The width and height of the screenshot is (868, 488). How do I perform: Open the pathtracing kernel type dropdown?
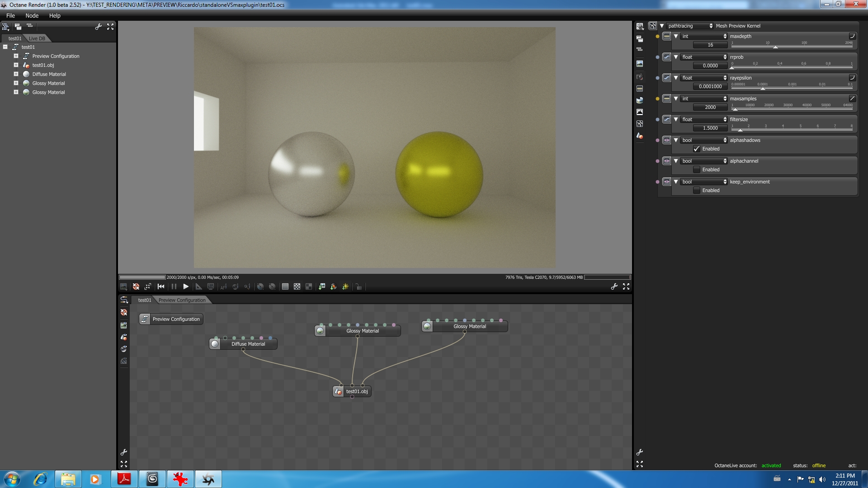coord(690,26)
